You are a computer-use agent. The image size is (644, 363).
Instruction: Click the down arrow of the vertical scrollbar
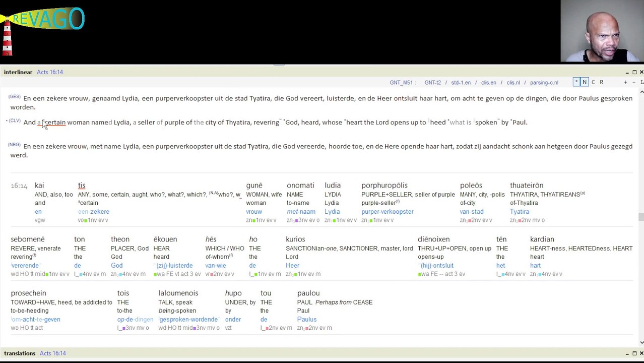pos(641,342)
